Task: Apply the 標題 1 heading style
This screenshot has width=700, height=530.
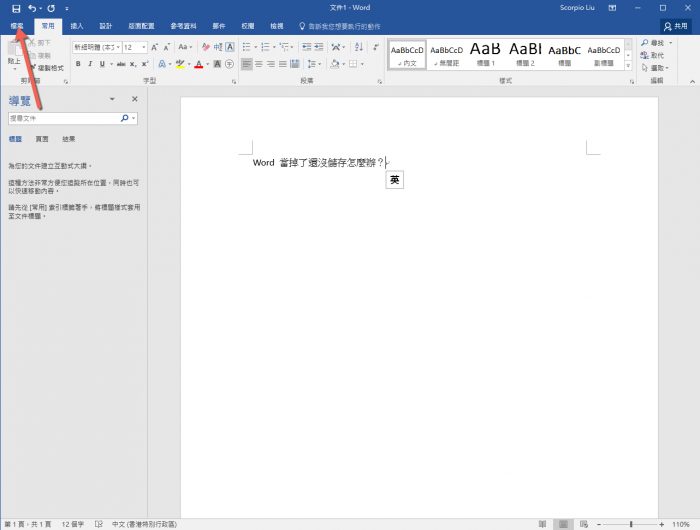Action: click(x=485, y=54)
